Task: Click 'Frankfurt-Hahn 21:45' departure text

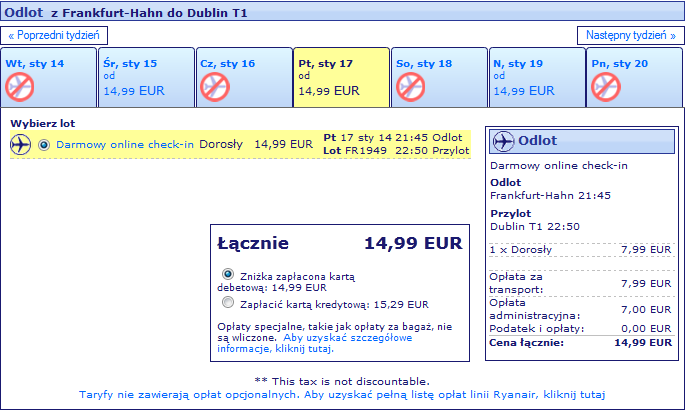Action: tap(550, 196)
